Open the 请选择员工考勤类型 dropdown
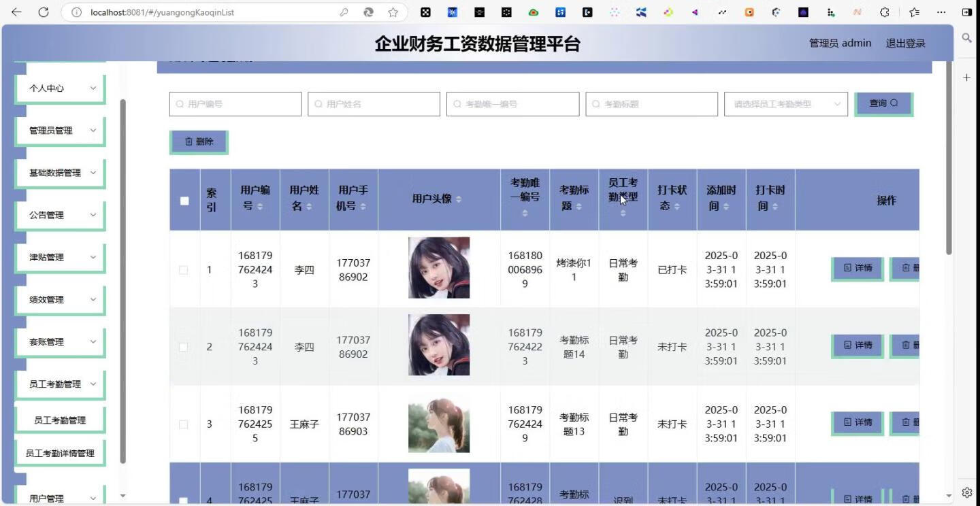This screenshot has width=980, height=506. point(786,104)
